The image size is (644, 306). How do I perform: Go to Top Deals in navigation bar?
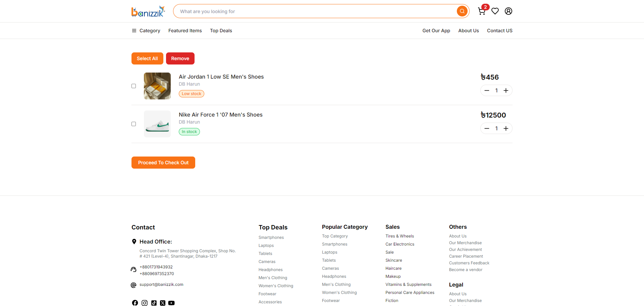(x=221, y=31)
